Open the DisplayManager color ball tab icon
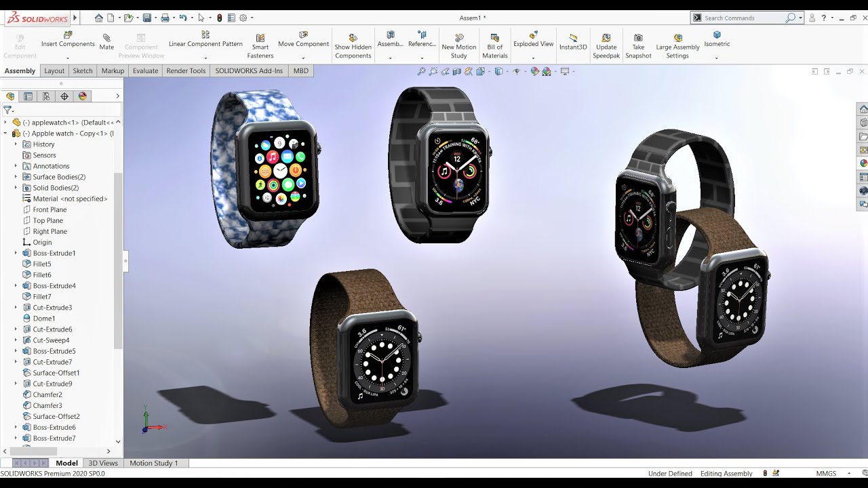The width and height of the screenshot is (868, 488). [x=83, y=96]
